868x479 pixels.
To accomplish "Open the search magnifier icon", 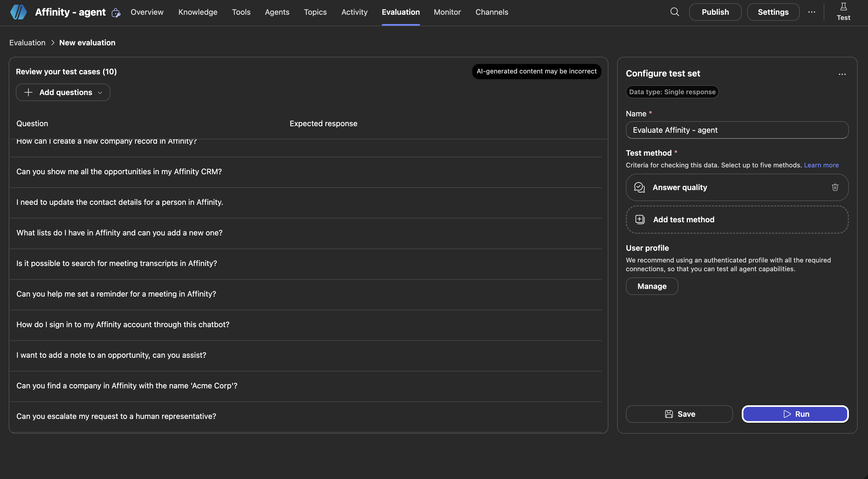I will [675, 12].
